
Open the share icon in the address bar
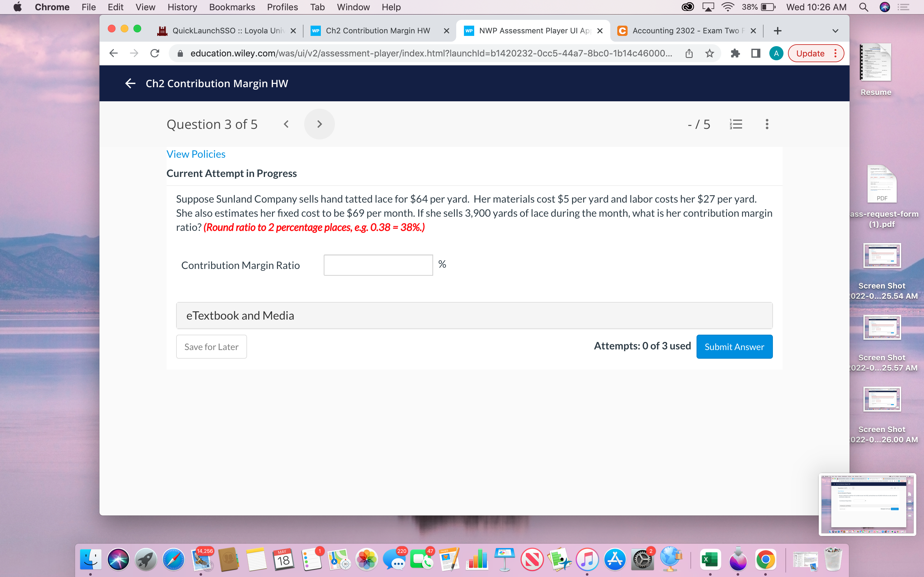[x=689, y=53]
